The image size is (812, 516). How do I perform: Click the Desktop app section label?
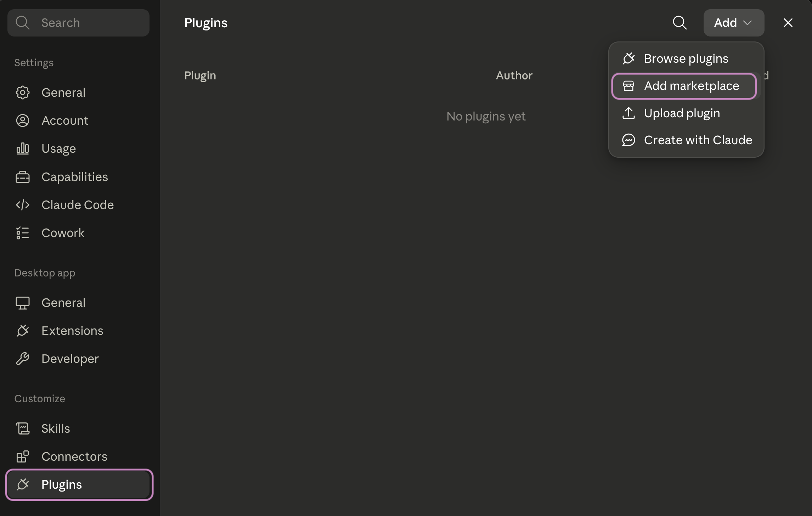click(x=45, y=273)
